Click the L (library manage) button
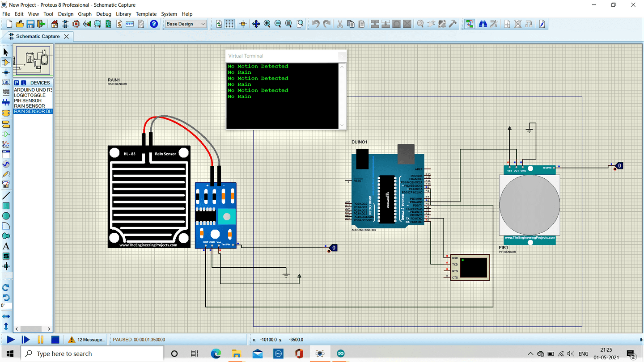This screenshot has width=644, height=362. (23, 83)
